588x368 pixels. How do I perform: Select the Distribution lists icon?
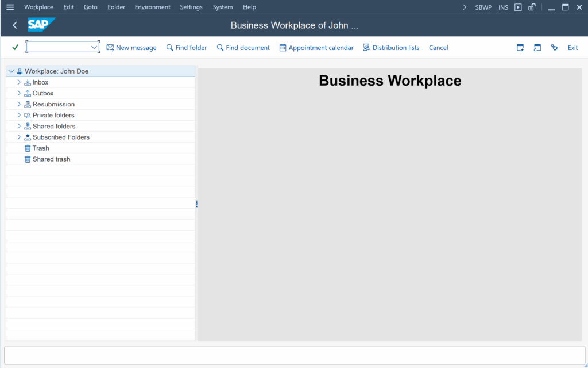click(366, 48)
